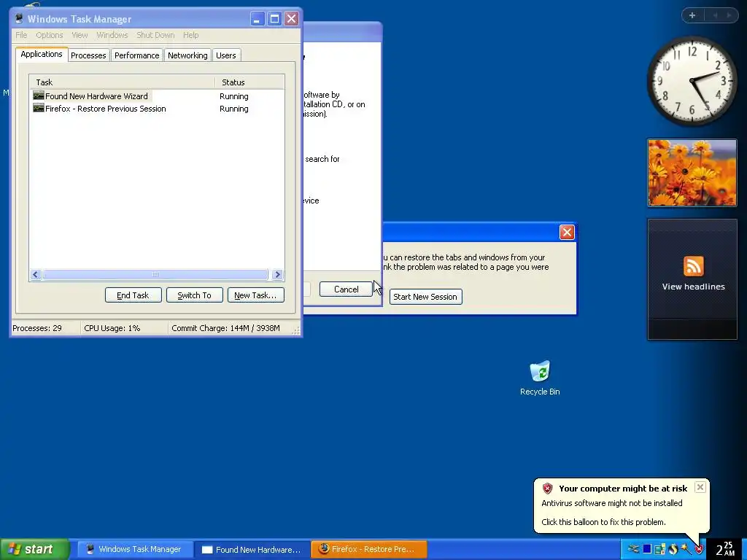Click Running status of Found New Hardware Wizard
Screen dimensions: 747x560
[x=234, y=96]
